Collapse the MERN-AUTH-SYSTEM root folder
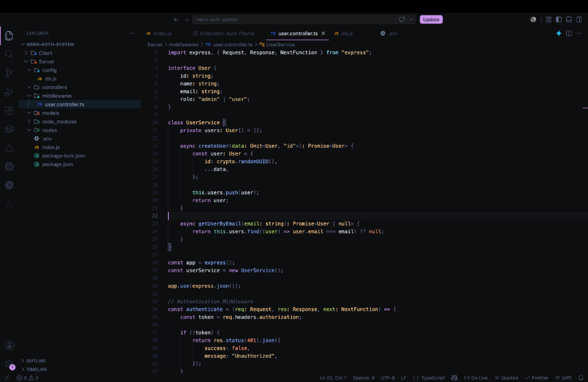The width and height of the screenshot is (588, 382). point(22,44)
